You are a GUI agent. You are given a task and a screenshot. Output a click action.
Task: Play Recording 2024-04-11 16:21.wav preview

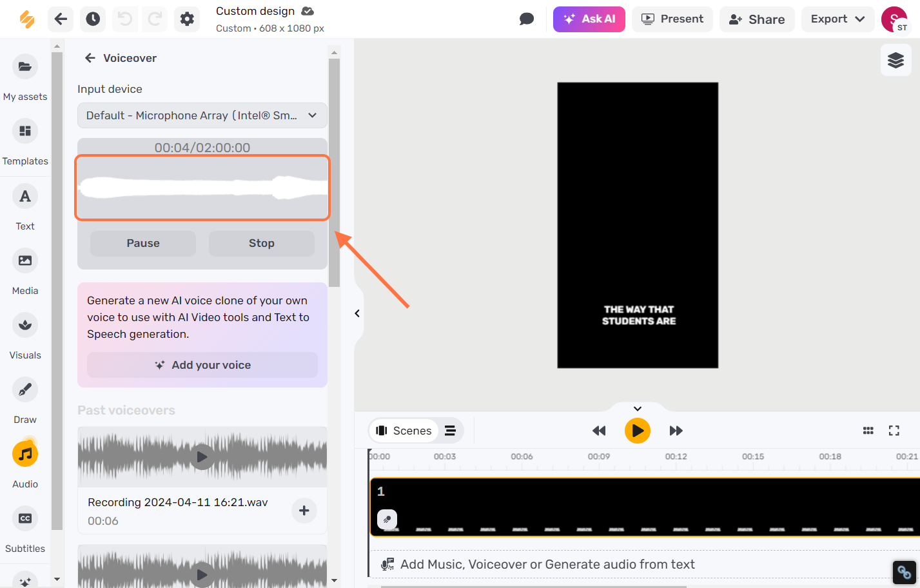tap(202, 457)
